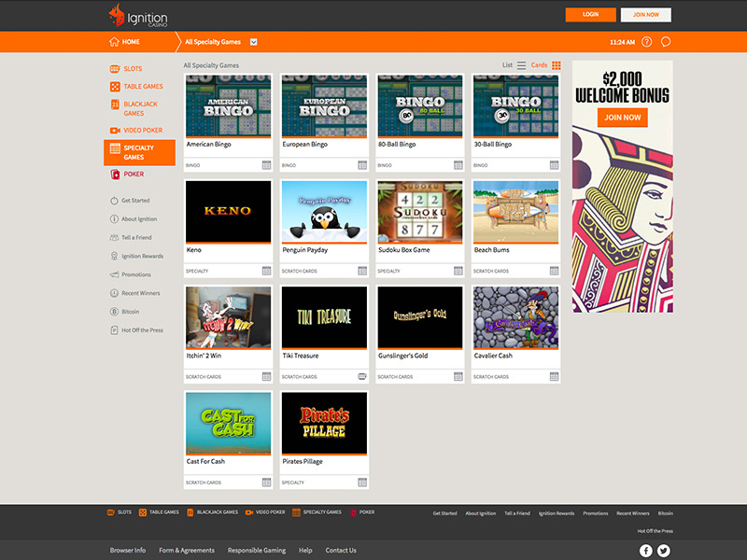Open the Gunslinger's Gold game thumbnail

pos(420,317)
